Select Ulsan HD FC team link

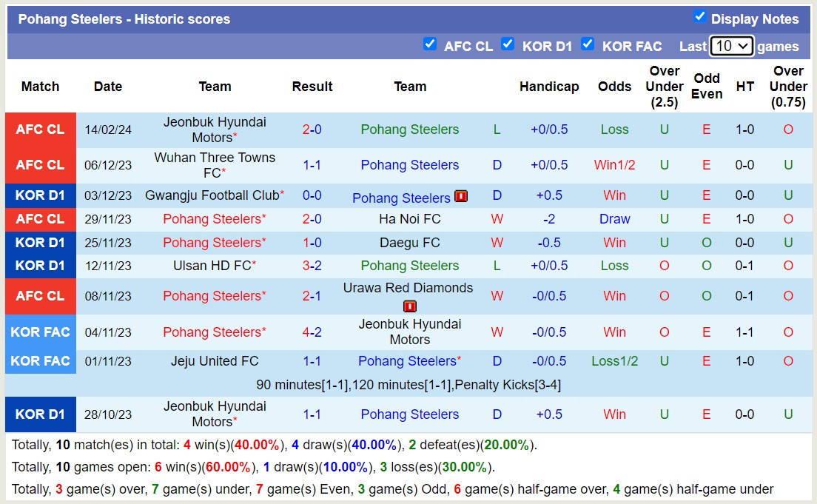coord(212,266)
